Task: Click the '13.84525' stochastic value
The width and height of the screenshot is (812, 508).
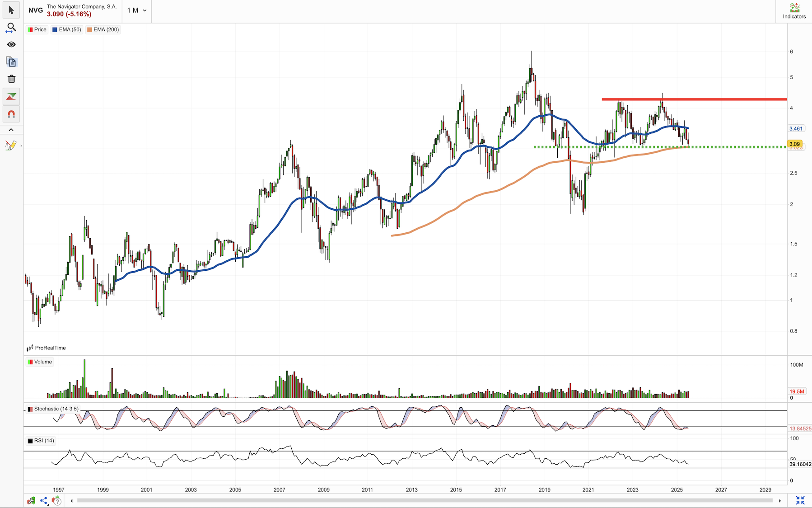Action: pyautogui.click(x=800, y=428)
